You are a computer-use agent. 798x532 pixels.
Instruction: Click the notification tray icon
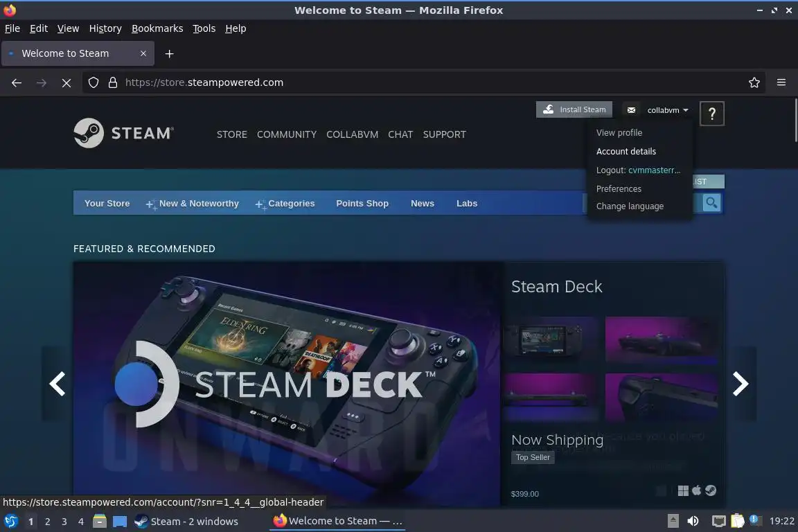coord(755,520)
